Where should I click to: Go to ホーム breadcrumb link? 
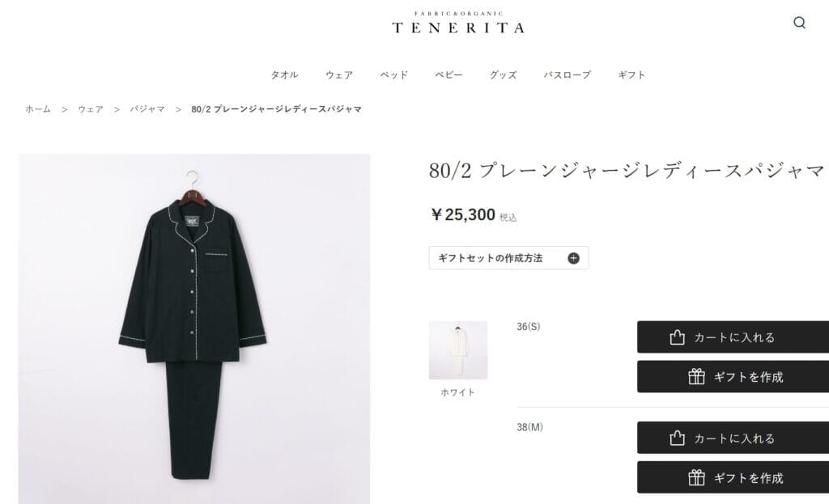tap(38, 109)
